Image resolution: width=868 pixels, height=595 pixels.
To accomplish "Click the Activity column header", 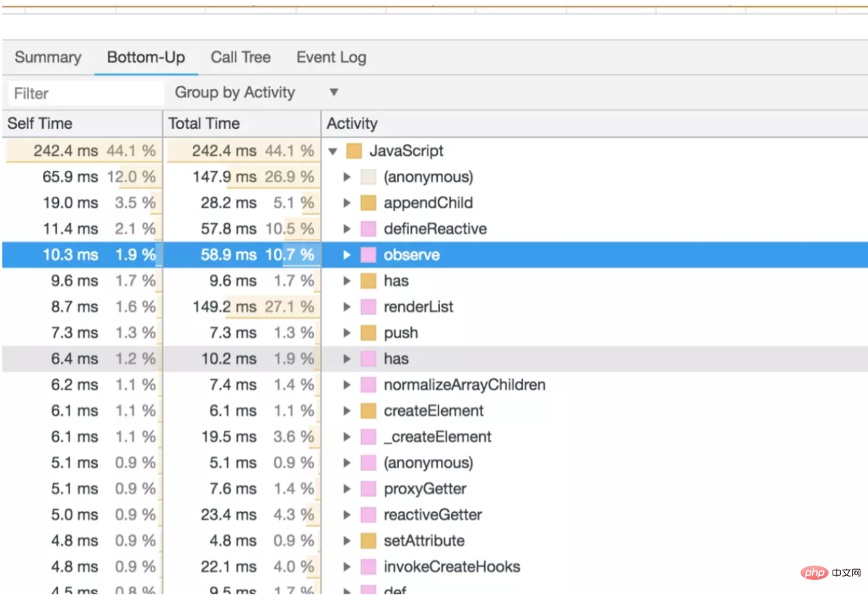I will pos(594,123).
